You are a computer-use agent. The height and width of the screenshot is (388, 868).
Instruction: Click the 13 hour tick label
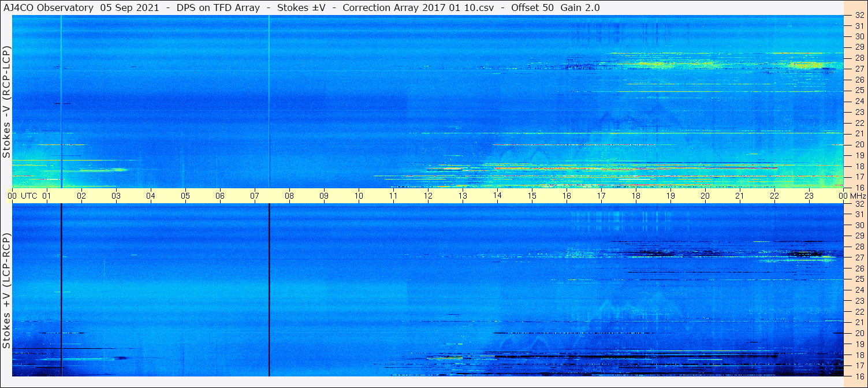coord(463,196)
